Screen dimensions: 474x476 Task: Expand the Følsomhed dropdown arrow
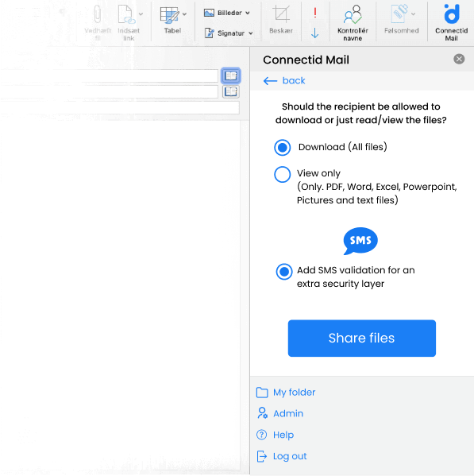(x=413, y=14)
